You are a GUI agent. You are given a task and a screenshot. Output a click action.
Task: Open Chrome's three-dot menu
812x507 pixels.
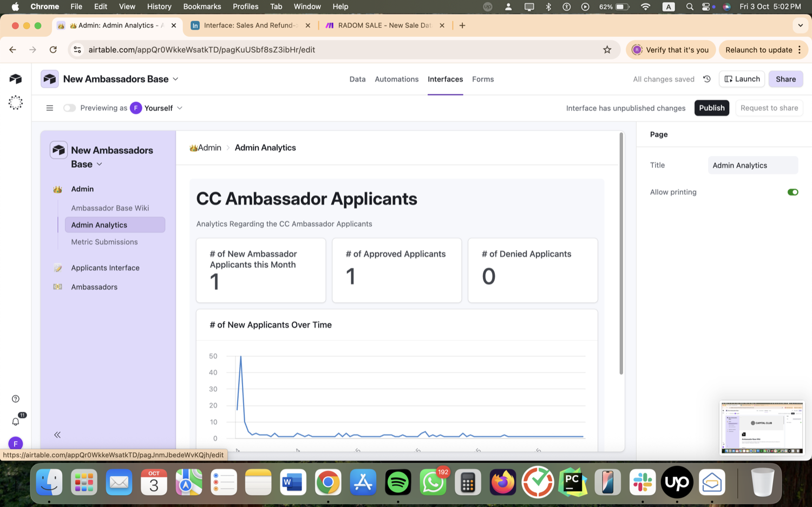pos(800,50)
